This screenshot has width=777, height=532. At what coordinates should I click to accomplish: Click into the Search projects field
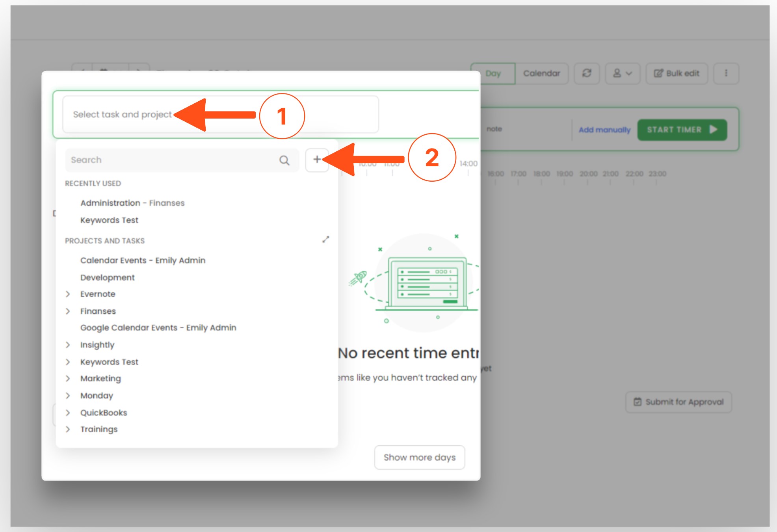coord(173,160)
